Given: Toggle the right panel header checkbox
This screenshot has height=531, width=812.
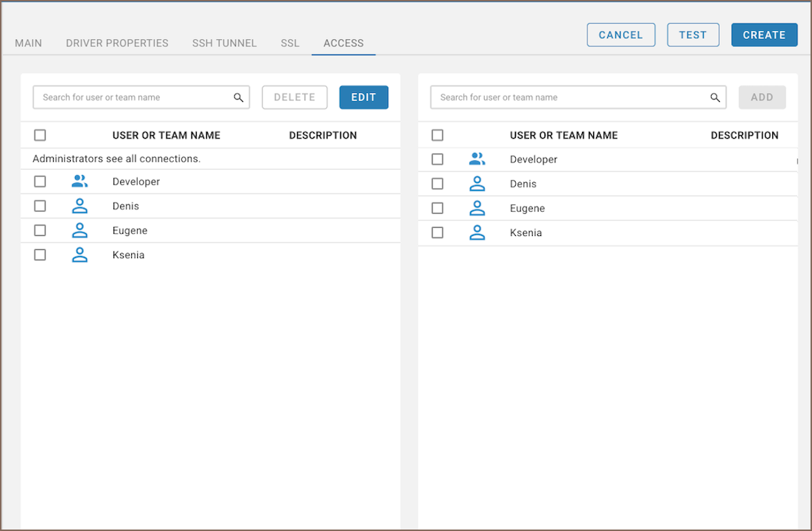Looking at the screenshot, I should pos(438,136).
